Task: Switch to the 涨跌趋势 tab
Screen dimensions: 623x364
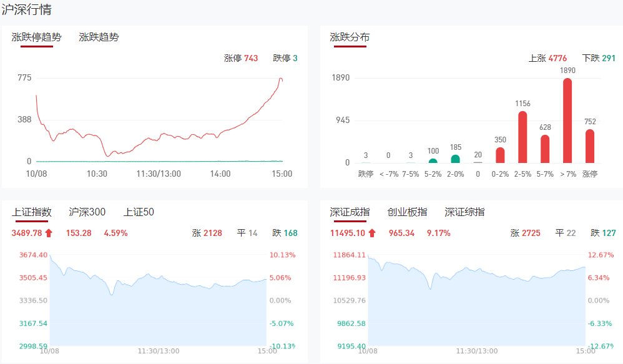Action: tap(99, 37)
